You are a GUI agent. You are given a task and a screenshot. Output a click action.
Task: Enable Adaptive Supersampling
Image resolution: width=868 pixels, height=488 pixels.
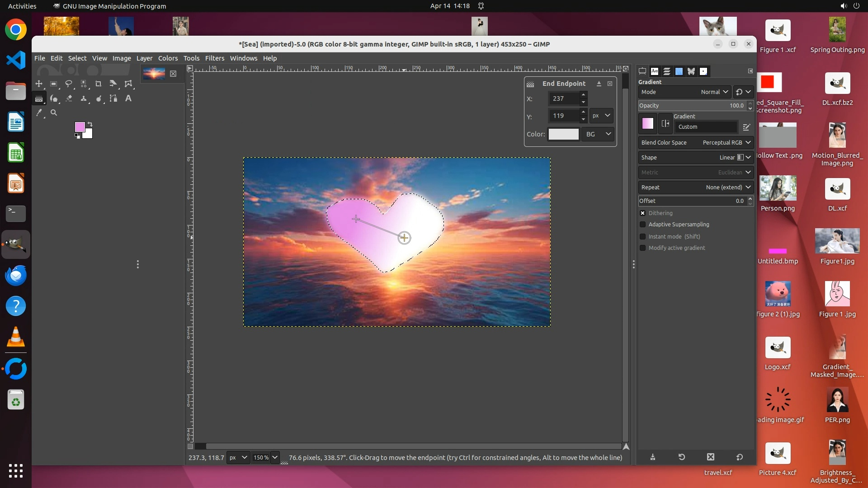point(642,225)
